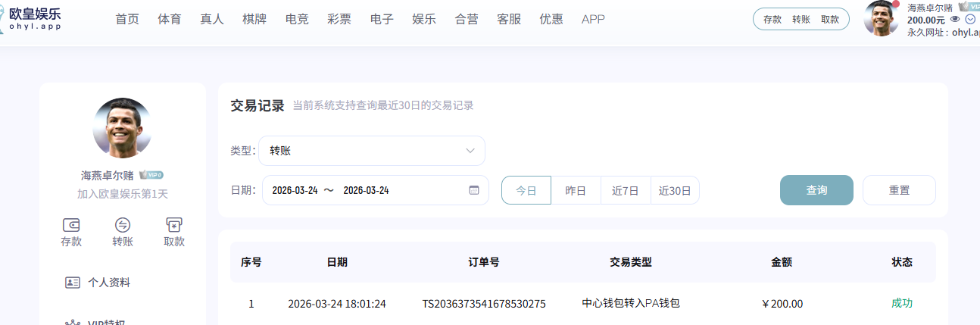Click the 交易类型 column header
The height and width of the screenshot is (325, 980).
coord(631,262)
